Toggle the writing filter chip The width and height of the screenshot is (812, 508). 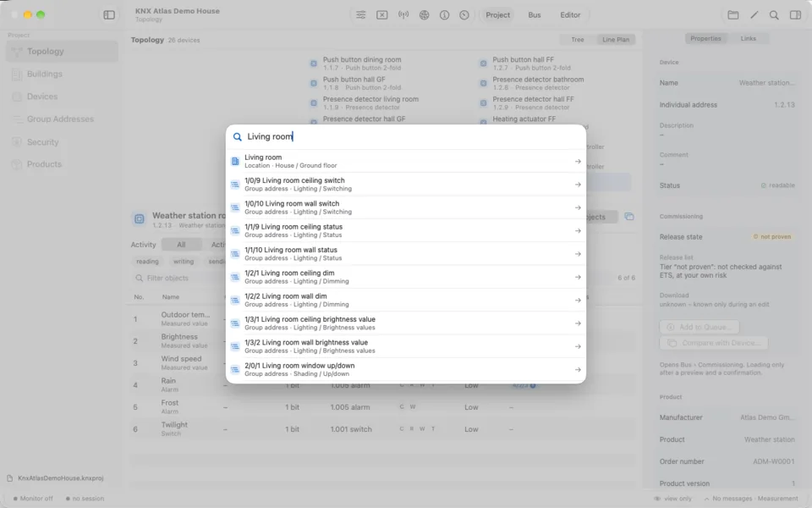coord(184,262)
